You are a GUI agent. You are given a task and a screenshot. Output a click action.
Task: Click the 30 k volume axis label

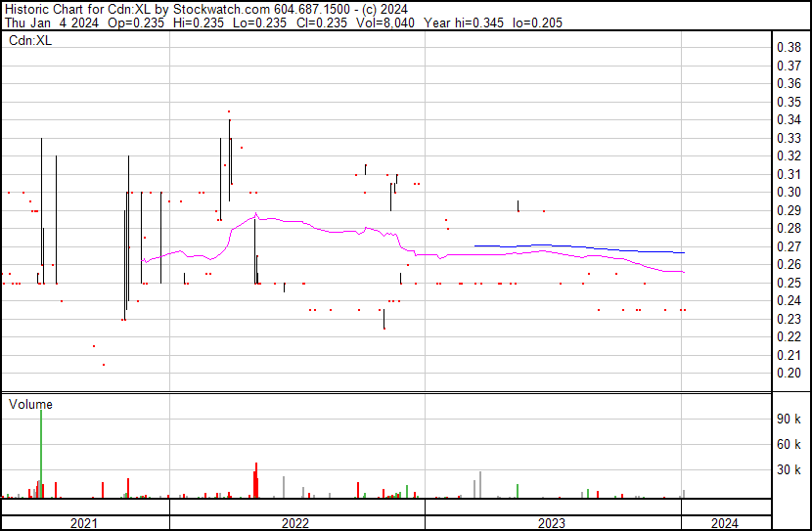tap(789, 470)
